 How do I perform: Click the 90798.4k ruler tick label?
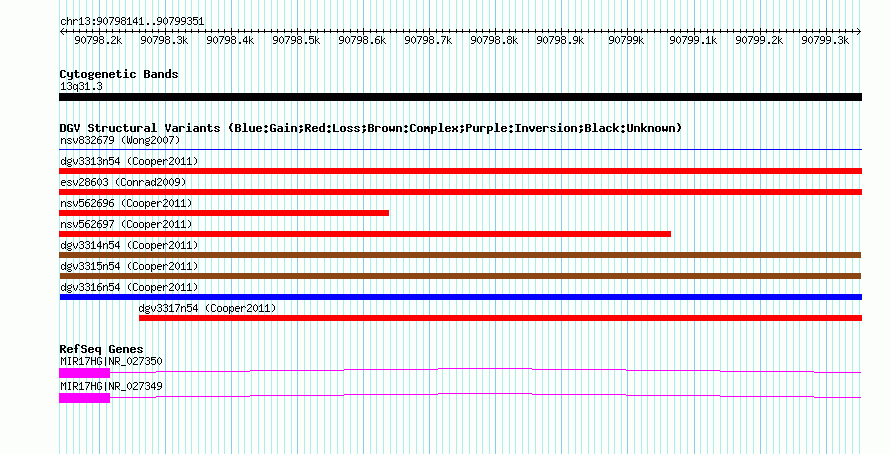(230, 40)
